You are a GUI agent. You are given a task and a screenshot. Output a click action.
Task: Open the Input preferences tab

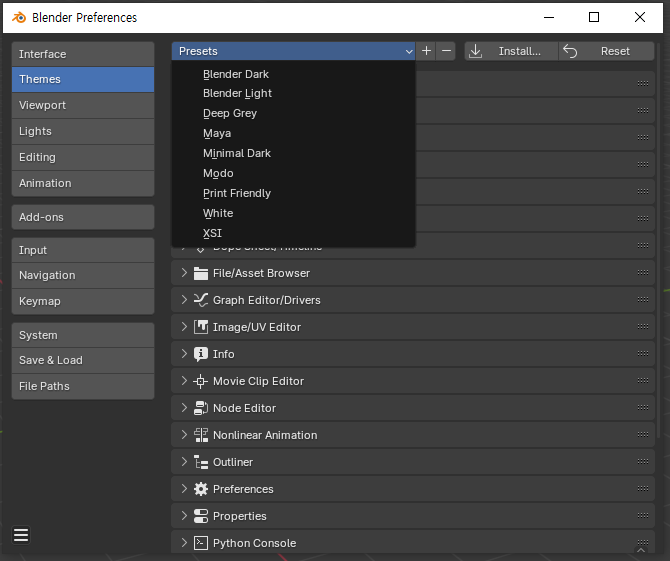[x=83, y=250]
